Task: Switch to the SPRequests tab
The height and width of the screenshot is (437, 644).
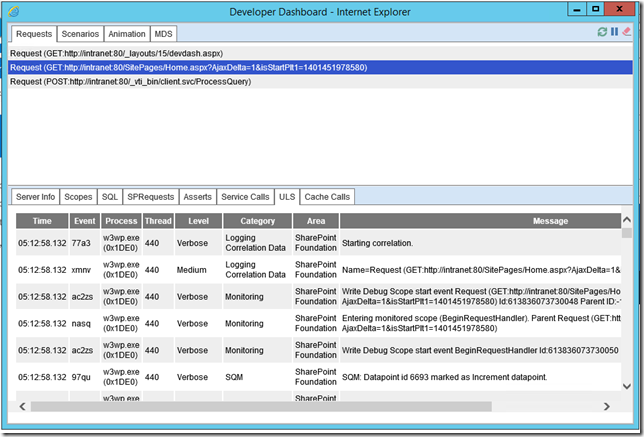Action: click(x=151, y=197)
